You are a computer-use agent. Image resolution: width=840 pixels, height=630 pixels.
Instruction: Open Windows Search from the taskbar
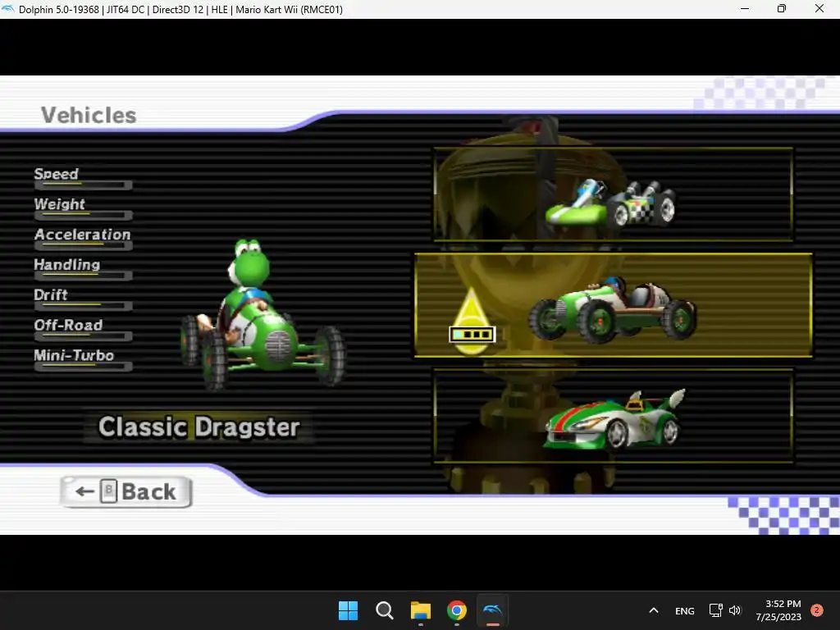tap(384, 610)
